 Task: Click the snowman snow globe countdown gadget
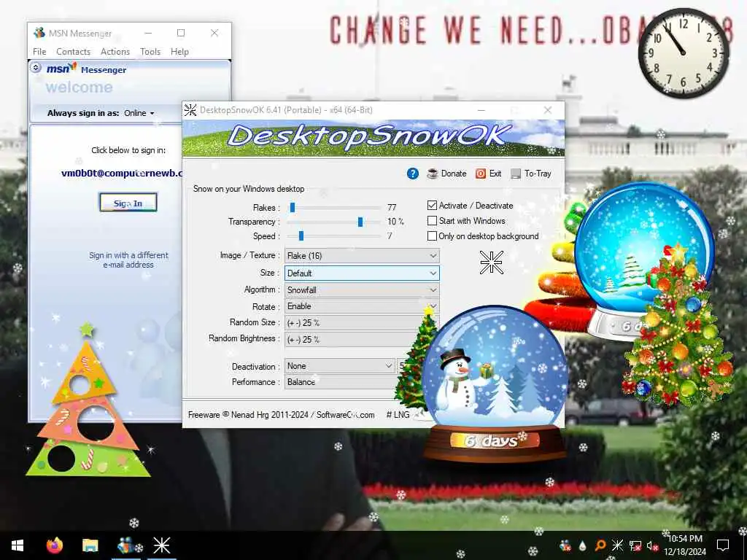point(494,384)
